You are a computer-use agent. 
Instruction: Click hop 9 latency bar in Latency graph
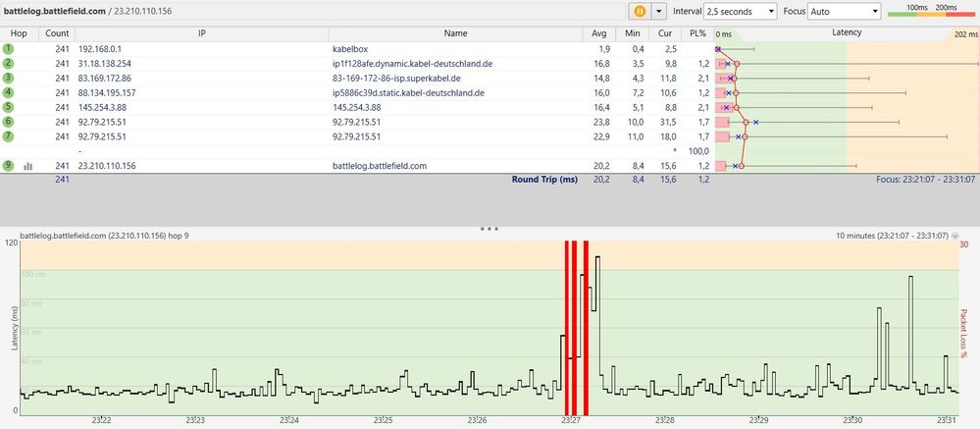pyautogui.click(x=721, y=166)
